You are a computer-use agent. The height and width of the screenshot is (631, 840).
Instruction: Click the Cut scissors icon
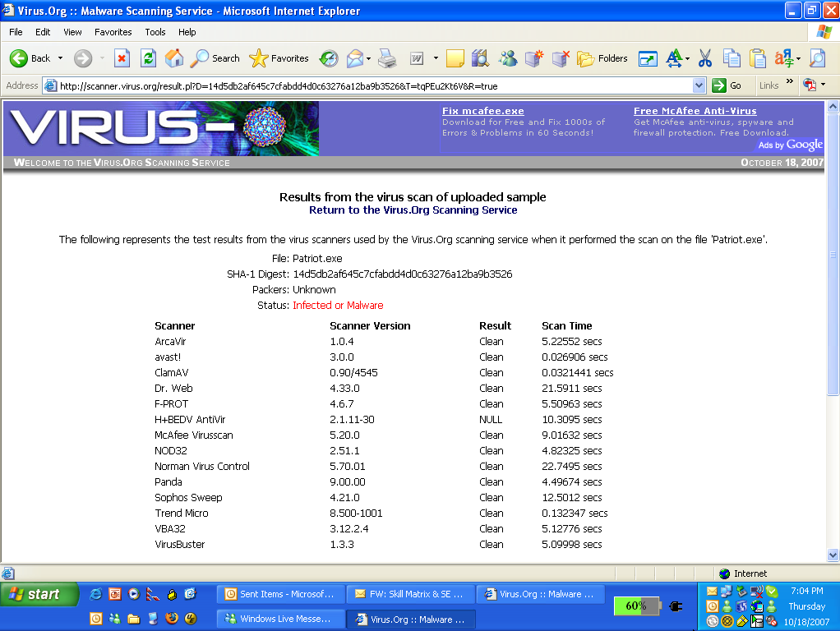pos(704,58)
